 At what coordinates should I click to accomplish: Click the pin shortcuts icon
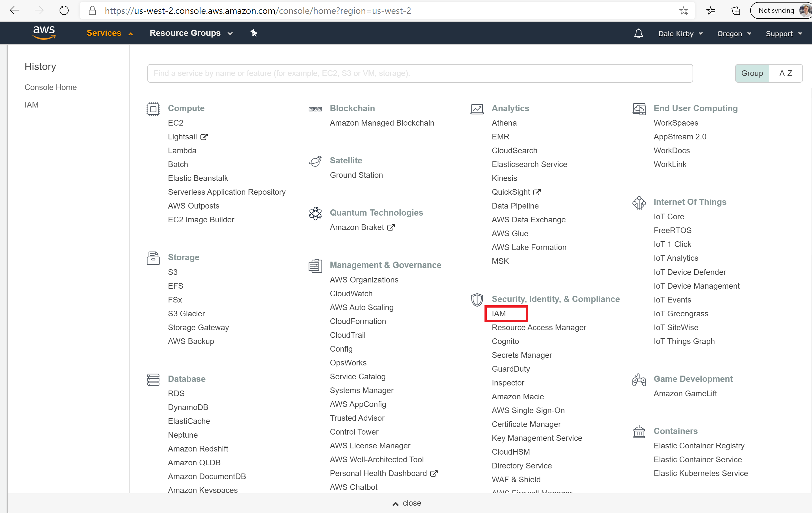pos(254,33)
